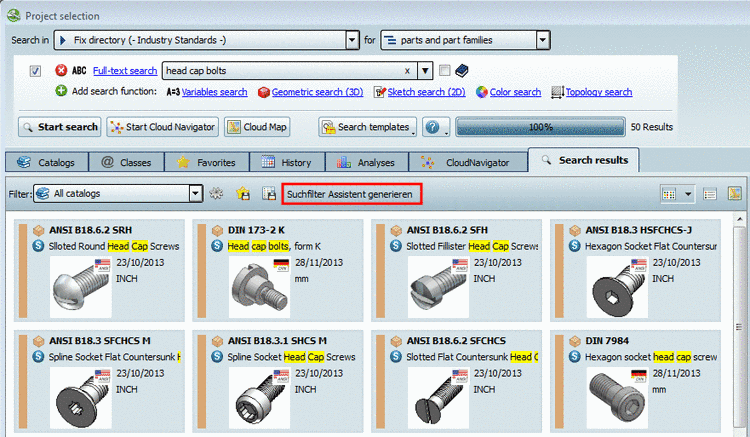Screen dimensions: 750x437
Task: Click the part icon of DIN 173-2 K
Action: click(x=217, y=230)
